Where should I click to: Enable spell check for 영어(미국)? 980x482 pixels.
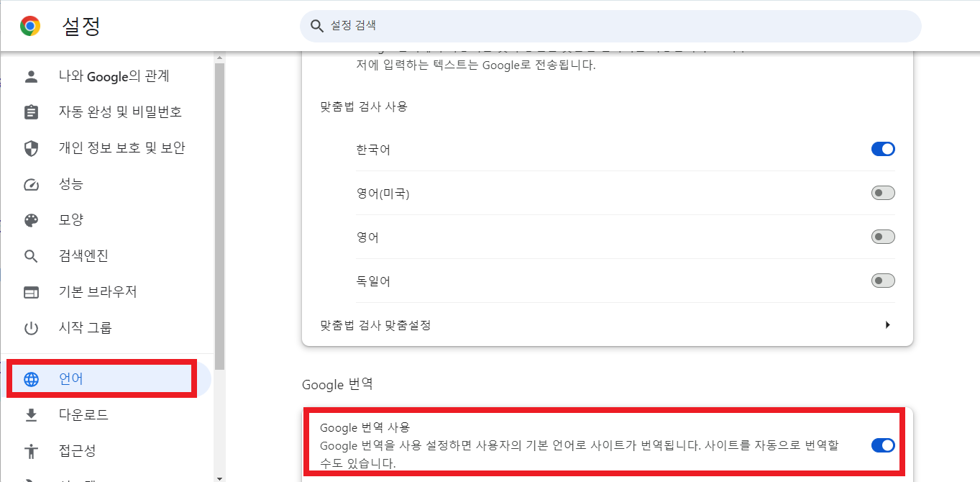[883, 193]
